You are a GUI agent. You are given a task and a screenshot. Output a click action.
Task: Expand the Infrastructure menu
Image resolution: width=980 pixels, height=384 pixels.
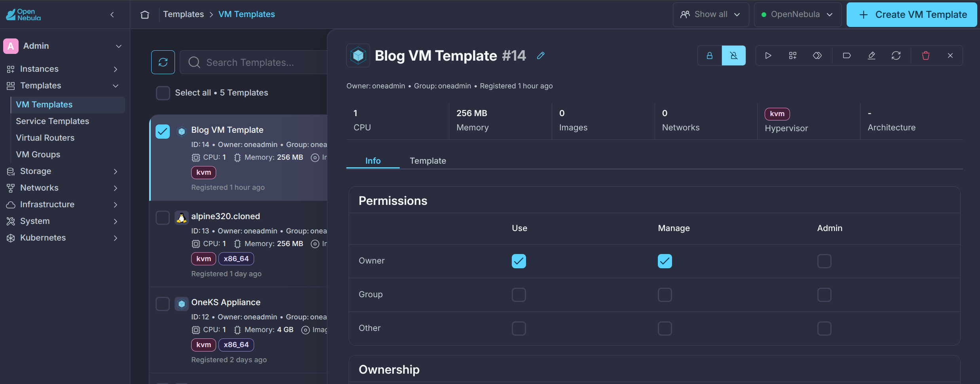point(63,204)
